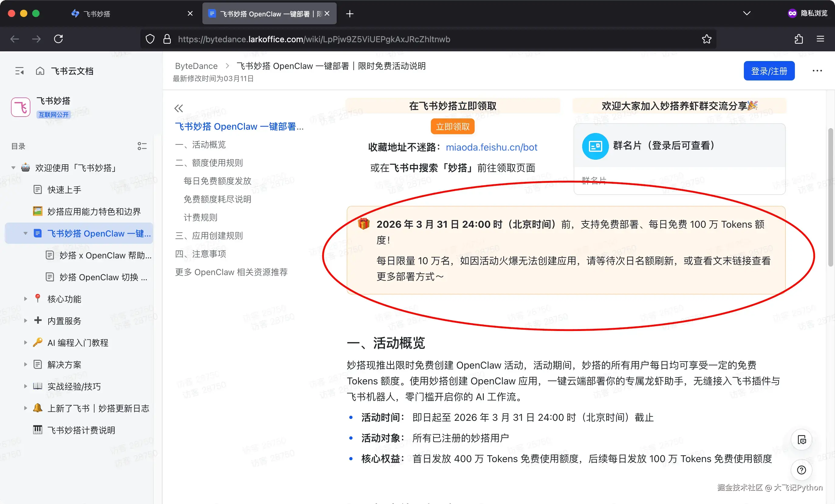Image resolution: width=835 pixels, height=504 pixels.
Task: Expand the AI 编程入门教程 tree arrow
Action: 26,342
